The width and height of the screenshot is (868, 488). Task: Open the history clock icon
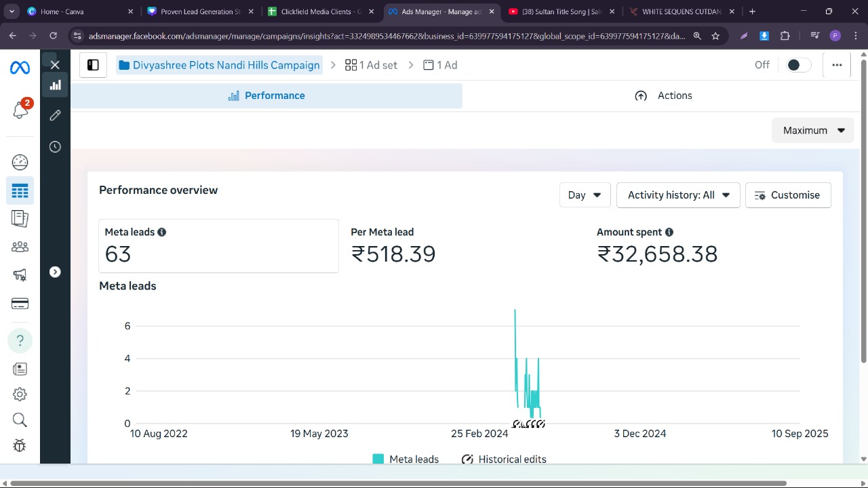55,147
